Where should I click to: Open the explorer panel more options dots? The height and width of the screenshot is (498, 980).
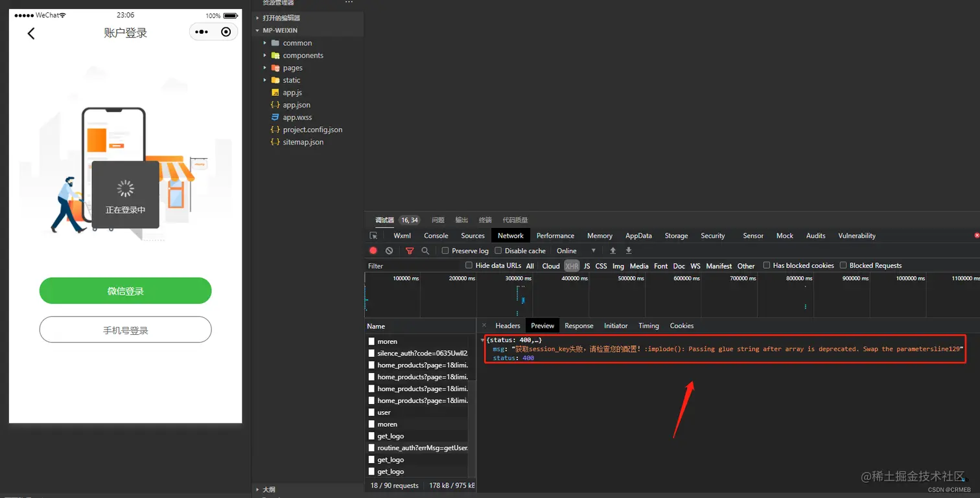(349, 3)
